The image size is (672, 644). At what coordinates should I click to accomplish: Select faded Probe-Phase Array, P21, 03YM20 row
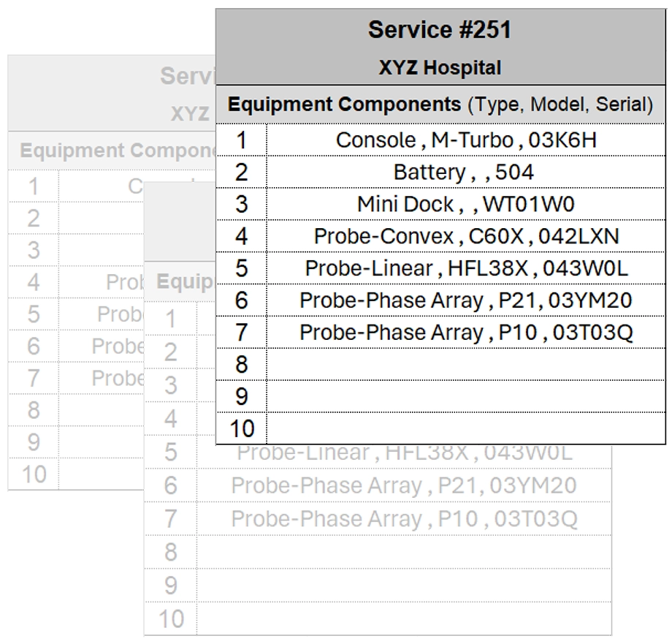point(404,485)
